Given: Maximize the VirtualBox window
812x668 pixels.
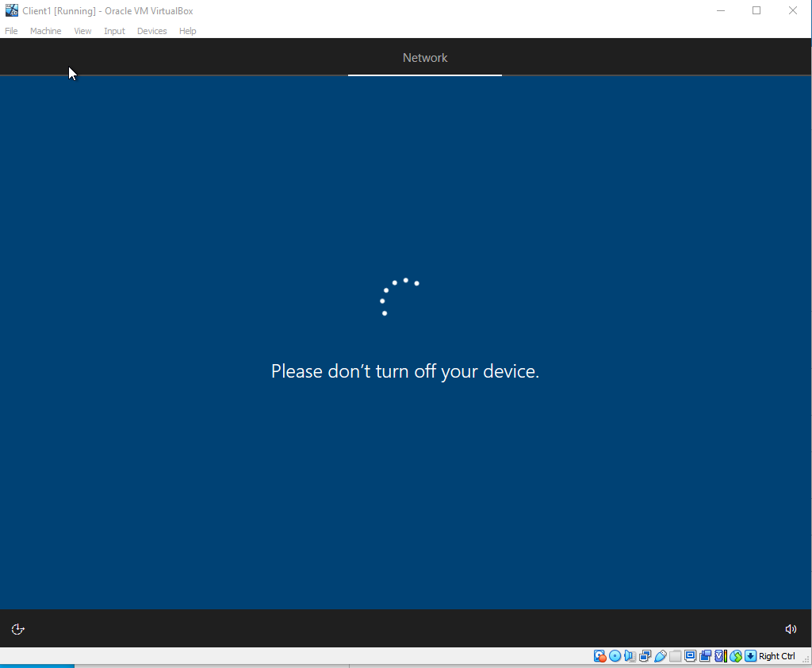Looking at the screenshot, I should [x=756, y=10].
